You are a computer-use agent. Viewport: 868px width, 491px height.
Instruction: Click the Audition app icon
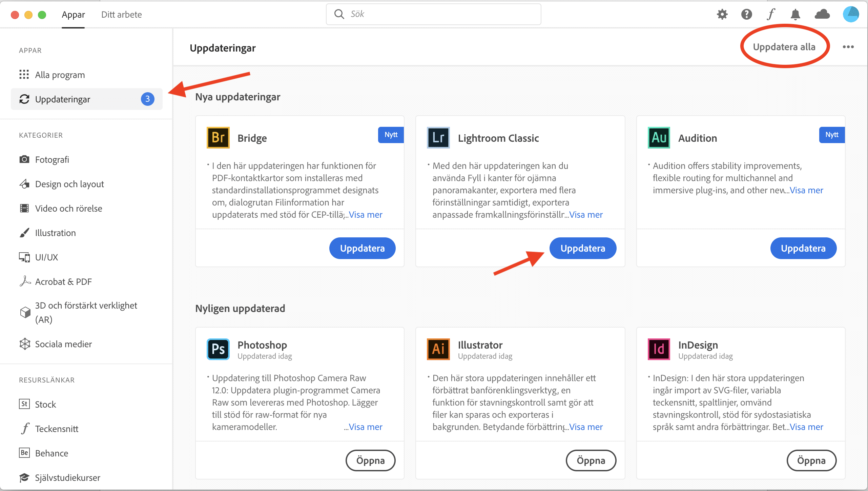(x=659, y=138)
